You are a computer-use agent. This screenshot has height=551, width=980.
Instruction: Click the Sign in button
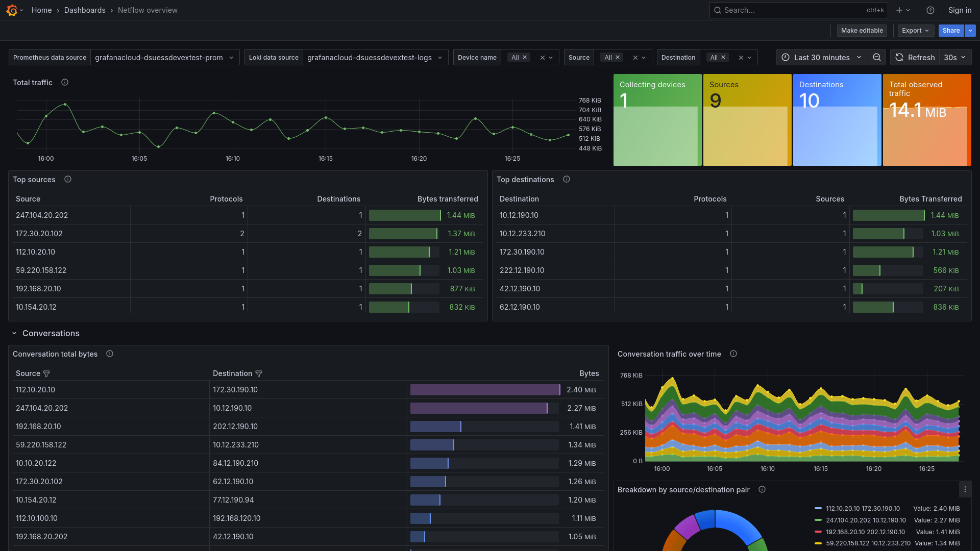tap(960, 10)
